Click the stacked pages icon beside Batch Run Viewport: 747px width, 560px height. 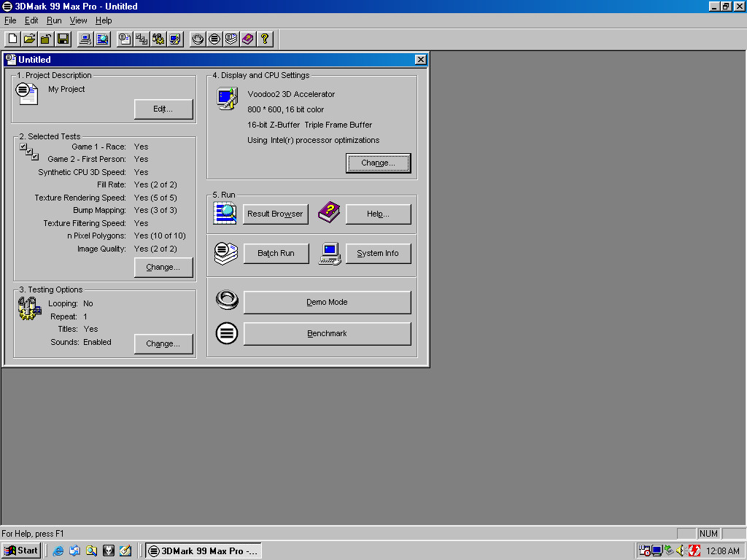(226, 253)
